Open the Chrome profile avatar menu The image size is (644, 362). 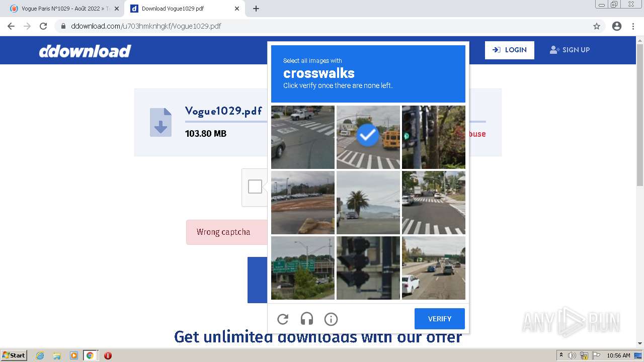click(617, 26)
